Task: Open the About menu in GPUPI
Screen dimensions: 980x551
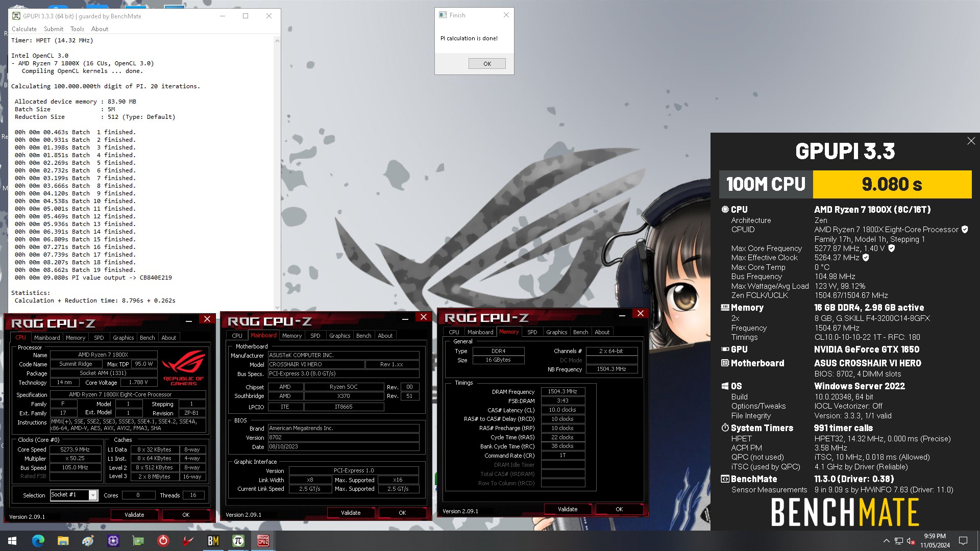Action: click(100, 29)
